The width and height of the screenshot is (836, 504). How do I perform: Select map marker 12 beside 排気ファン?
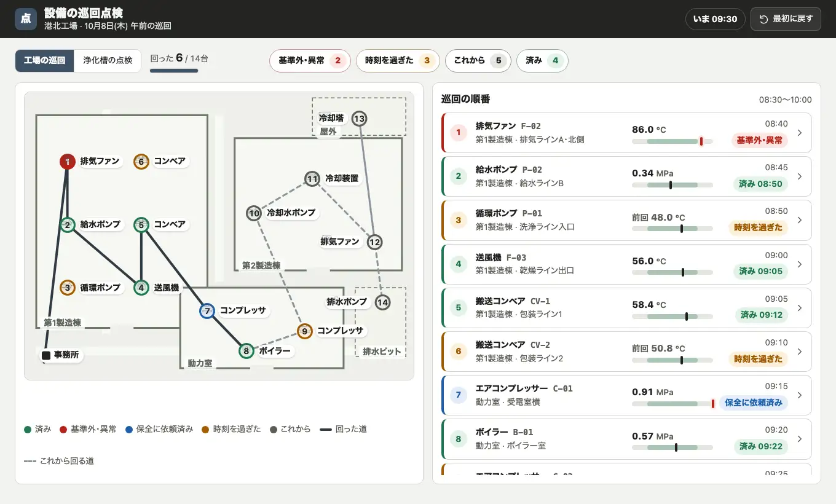[x=375, y=242]
